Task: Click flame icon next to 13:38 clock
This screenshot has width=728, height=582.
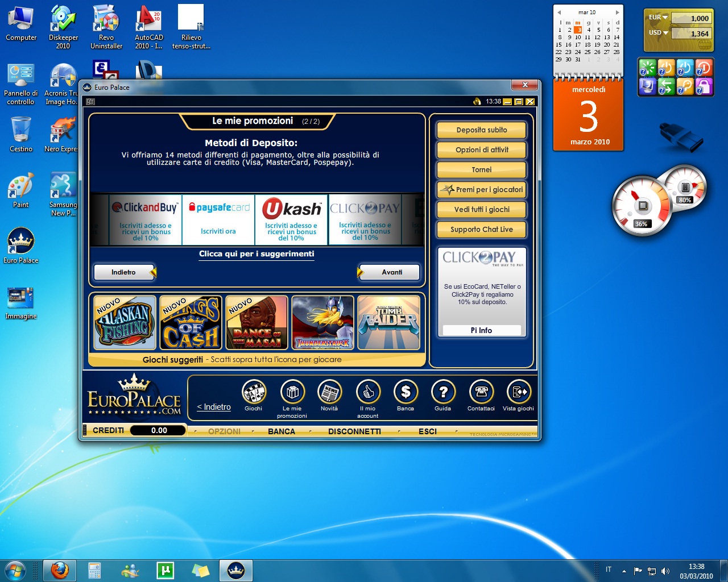Action: tap(477, 102)
